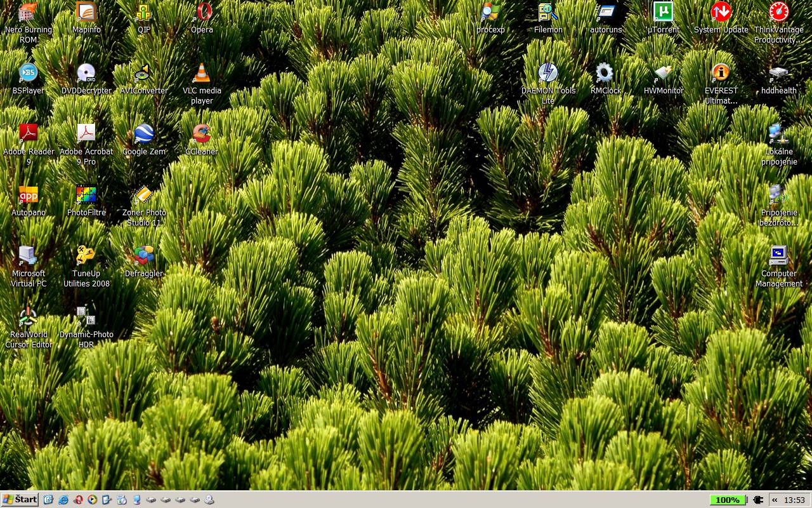Click the µTorrent desktop icon
This screenshot has width=812, height=508.
pos(663,13)
